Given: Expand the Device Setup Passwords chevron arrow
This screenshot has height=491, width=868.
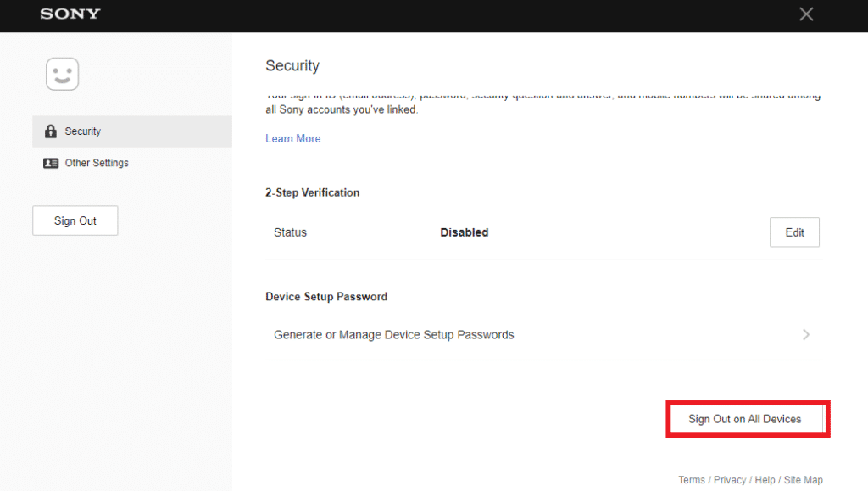Looking at the screenshot, I should [806, 335].
